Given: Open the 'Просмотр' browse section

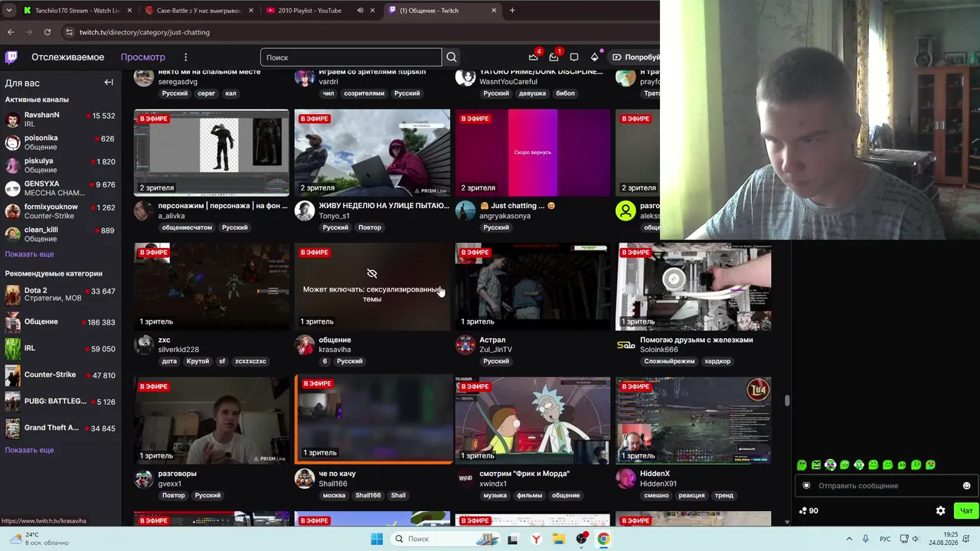Looking at the screenshot, I should (142, 57).
